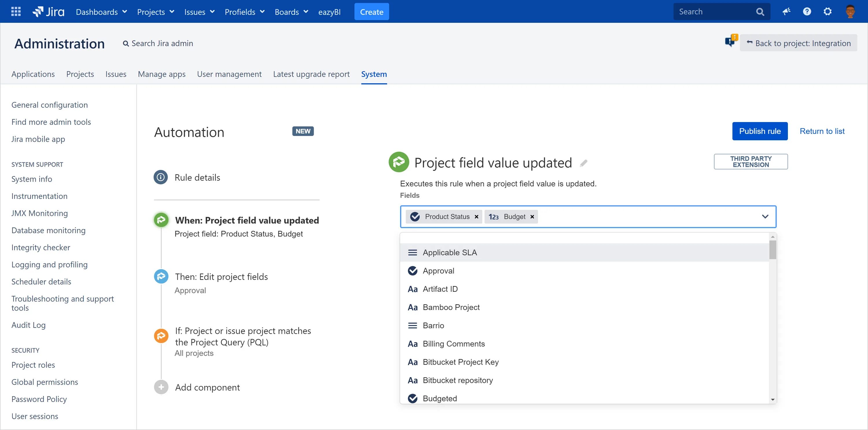868x430 pixels.
Task: Expand the Dashboards menu
Action: 101,12
